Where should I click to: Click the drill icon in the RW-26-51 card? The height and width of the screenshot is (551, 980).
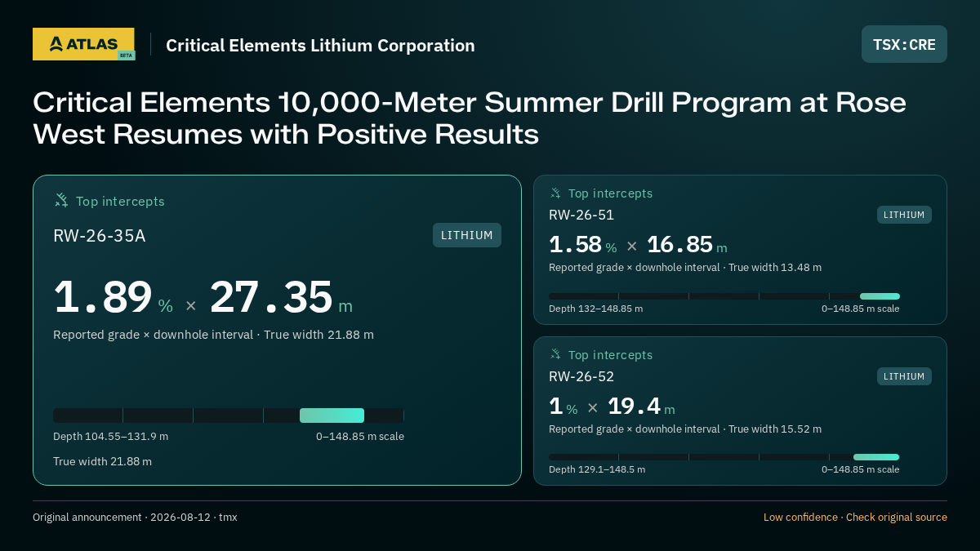click(555, 193)
